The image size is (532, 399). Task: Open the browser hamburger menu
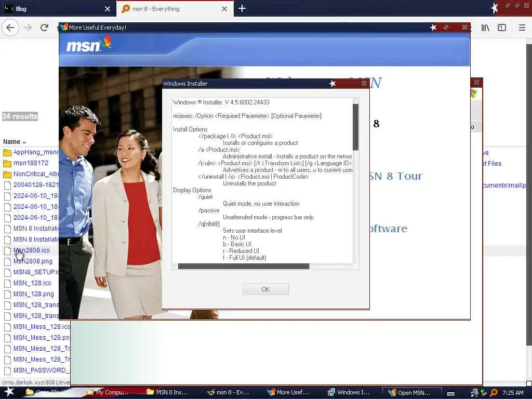pyautogui.click(x=522, y=28)
